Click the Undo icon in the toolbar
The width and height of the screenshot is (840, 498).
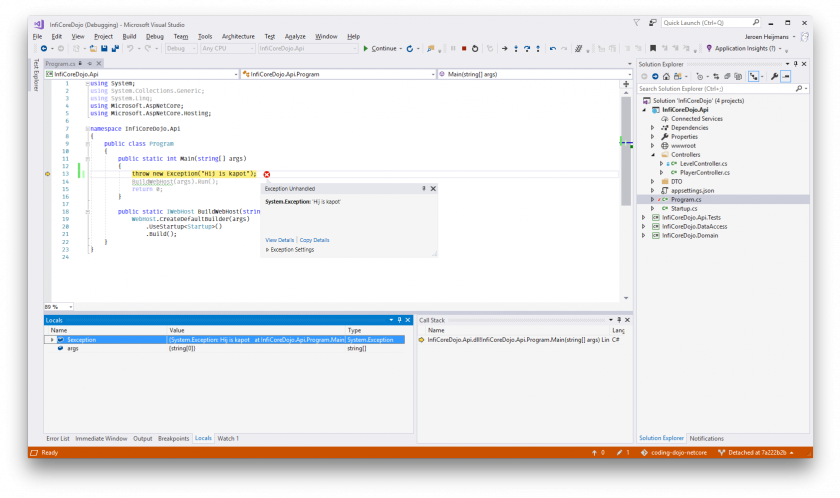click(130, 48)
